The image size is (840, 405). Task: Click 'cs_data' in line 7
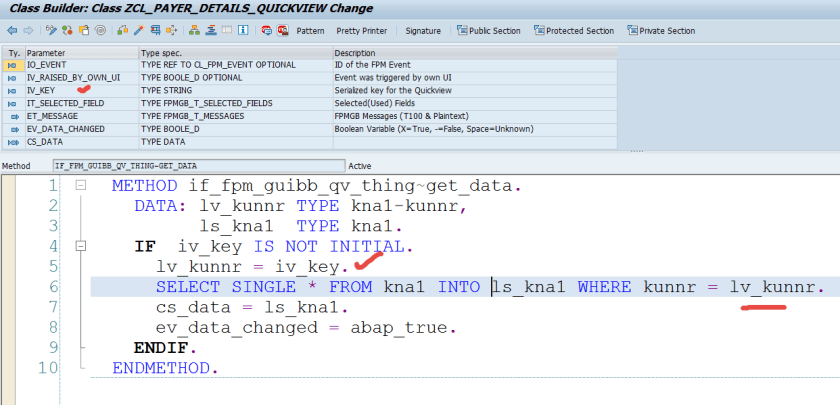click(193, 308)
